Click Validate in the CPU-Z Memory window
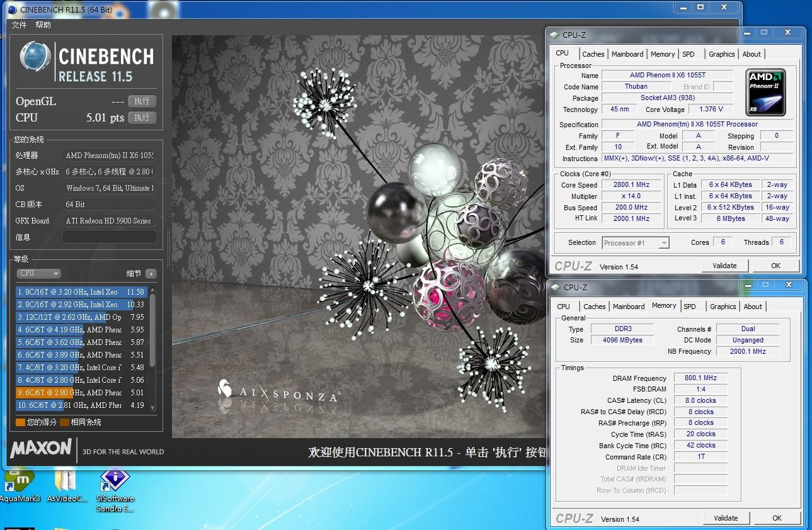Image resolution: width=812 pixels, height=530 pixels. 726,518
